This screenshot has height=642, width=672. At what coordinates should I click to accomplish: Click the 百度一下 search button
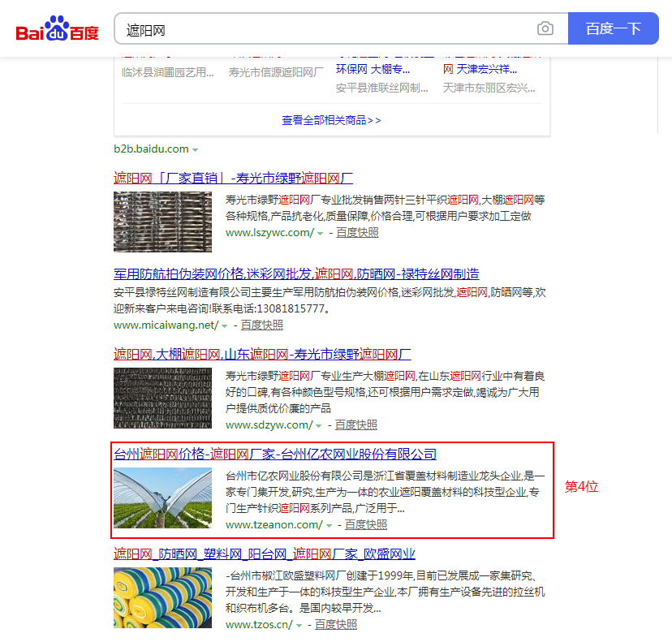[614, 28]
